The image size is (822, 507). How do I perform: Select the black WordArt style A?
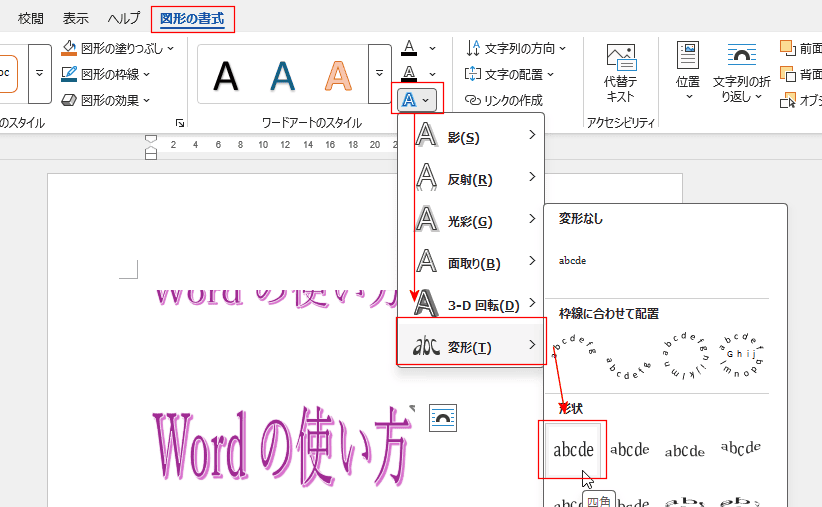pyautogui.click(x=227, y=75)
